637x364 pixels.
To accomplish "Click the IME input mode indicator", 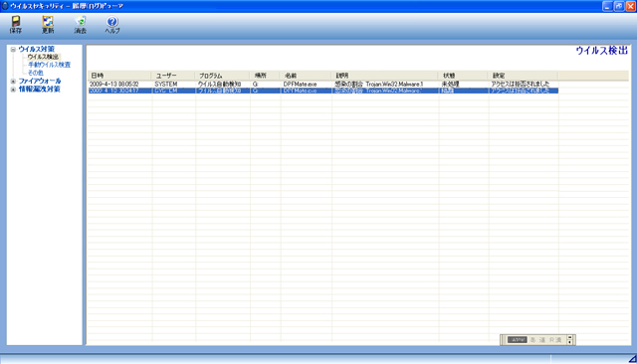I will pos(518,340).
